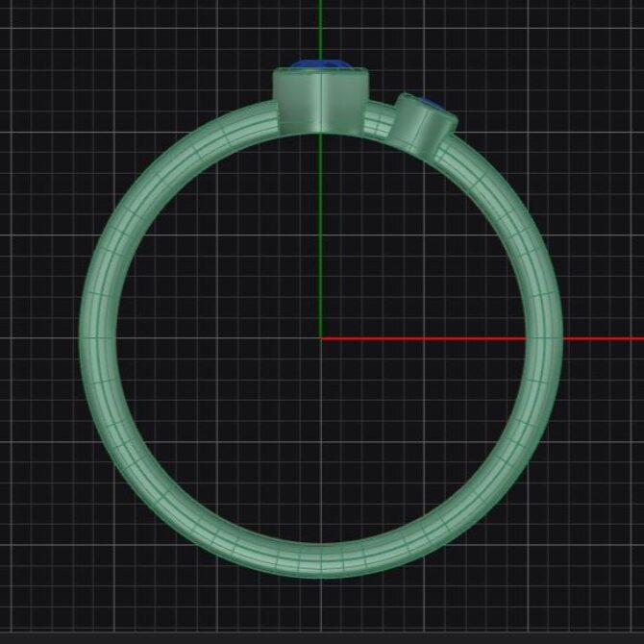Pick the green vertical axis line above the ring
Screen dimensions: 644x644
coord(320,29)
